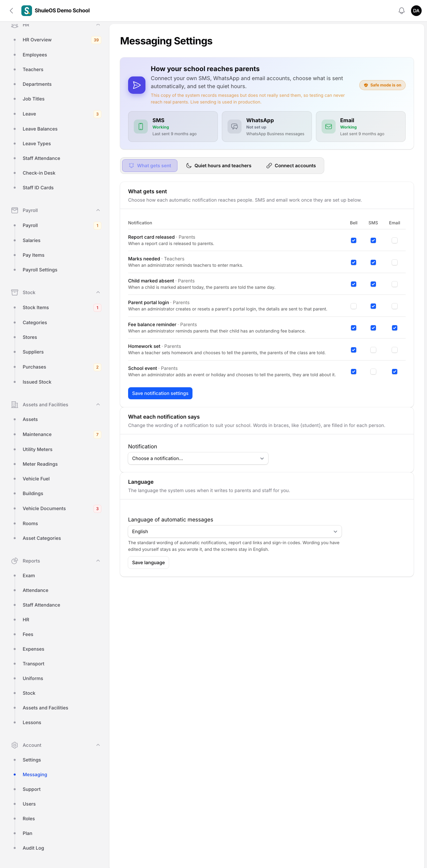427x868 pixels.
Task: Collapse the Stock sidebar section
Action: click(98, 292)
